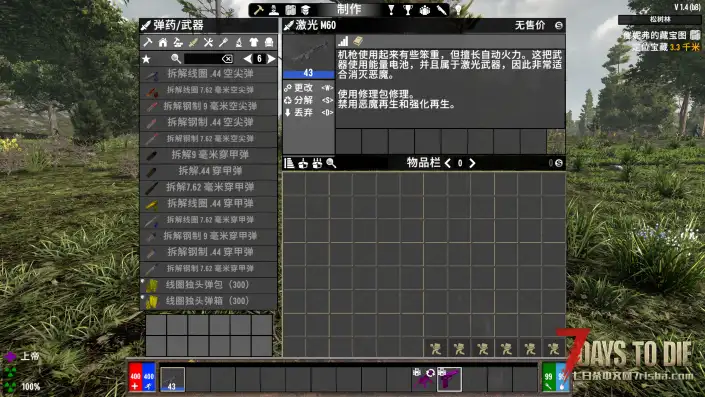This screenshot has height=397, width=705.
Task: Select the ammo/weapons bullet category filter
Action: [x=193, y=42]
